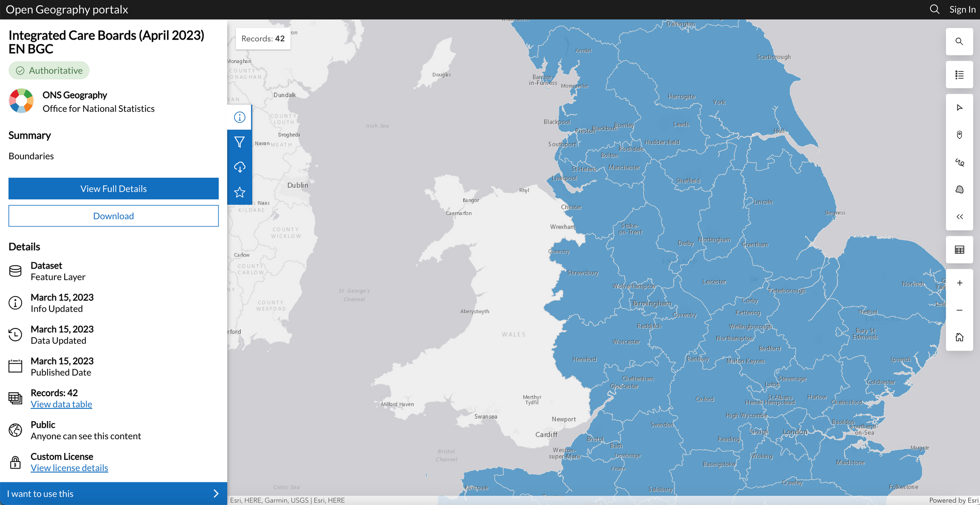The width and height of the screenshot is (980, 505).
Task: Open the map legend panel
Action: (x=959, y=75)
